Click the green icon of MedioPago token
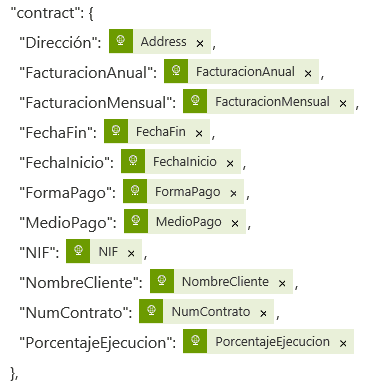 (136, 221)
